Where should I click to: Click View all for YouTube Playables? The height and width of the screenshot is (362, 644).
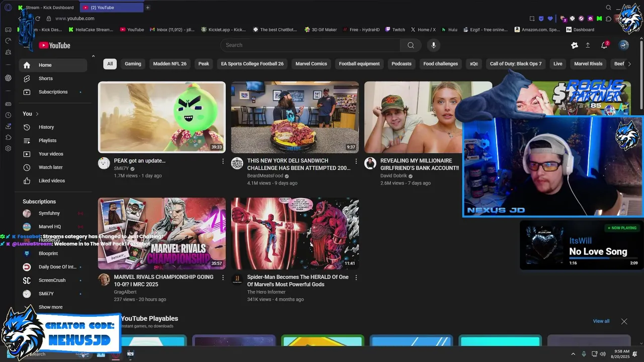pyautogui.click(x=601, y=321)
